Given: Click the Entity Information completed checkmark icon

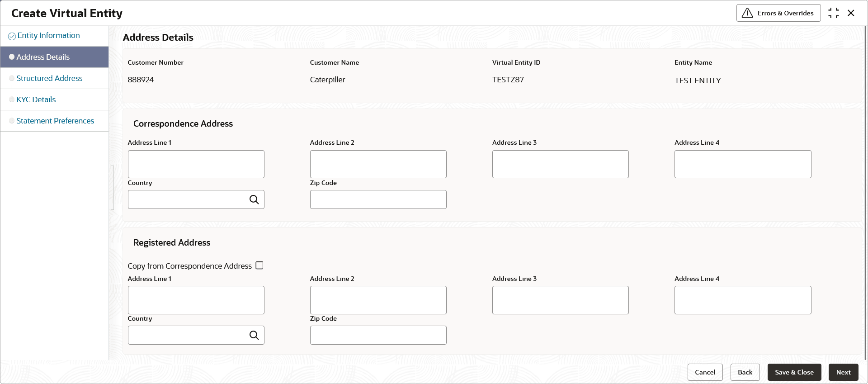Looking at the screenshot, I should pos(12,36).
